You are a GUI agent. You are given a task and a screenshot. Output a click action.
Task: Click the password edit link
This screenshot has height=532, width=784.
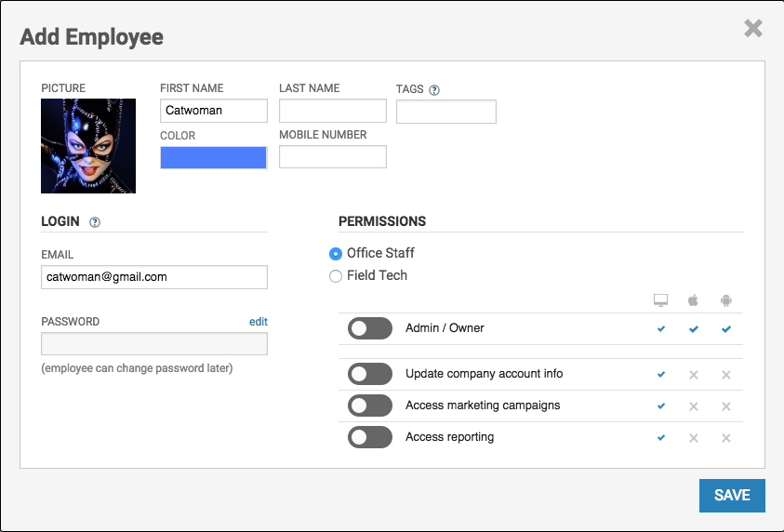coord(258,322)
